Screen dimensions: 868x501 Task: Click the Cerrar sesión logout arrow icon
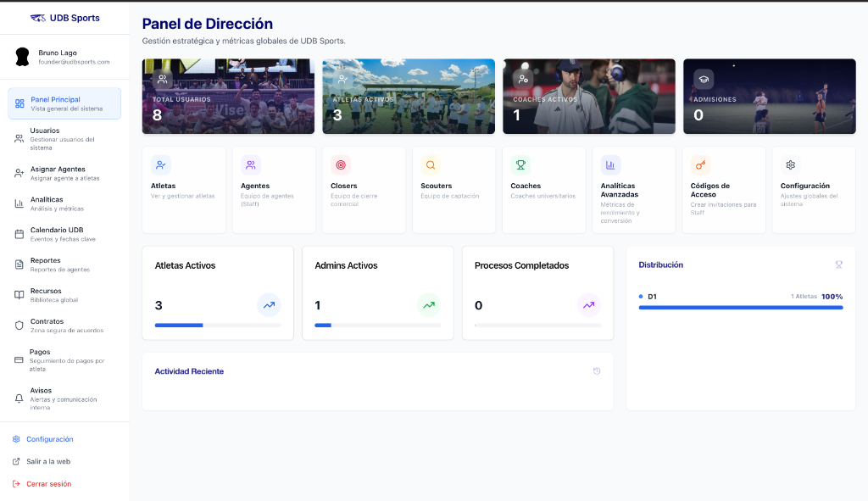pyautogui.click(x=16, y=484)
